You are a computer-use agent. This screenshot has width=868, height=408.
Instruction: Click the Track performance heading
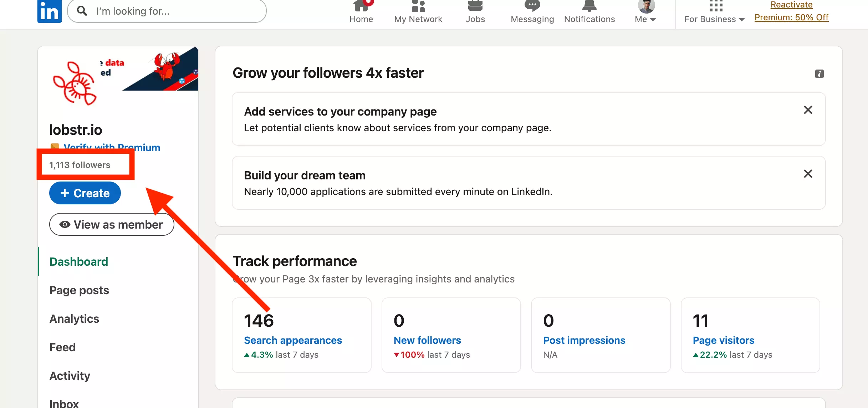pyautogui.click(x=295, y=261)
